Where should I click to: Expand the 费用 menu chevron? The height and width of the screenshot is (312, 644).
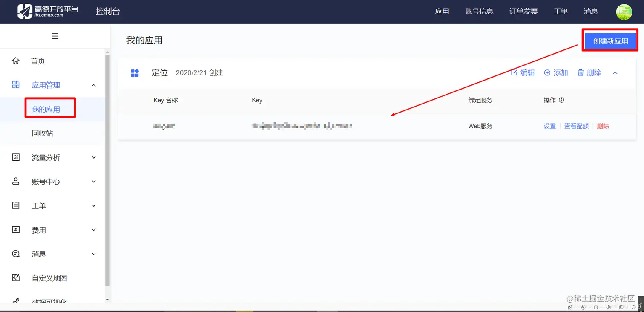coord(94,230)
